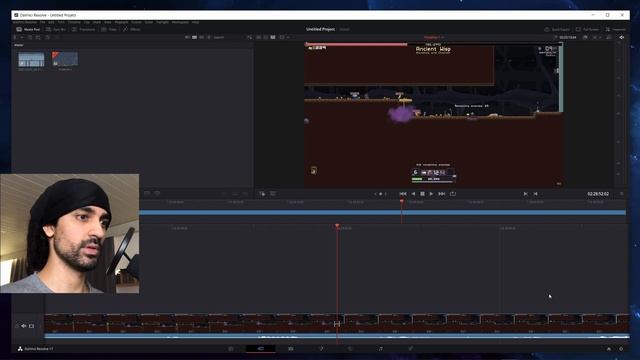
Task: Open the Timeline 1 name dropdown
Action: tap(433, 37)
